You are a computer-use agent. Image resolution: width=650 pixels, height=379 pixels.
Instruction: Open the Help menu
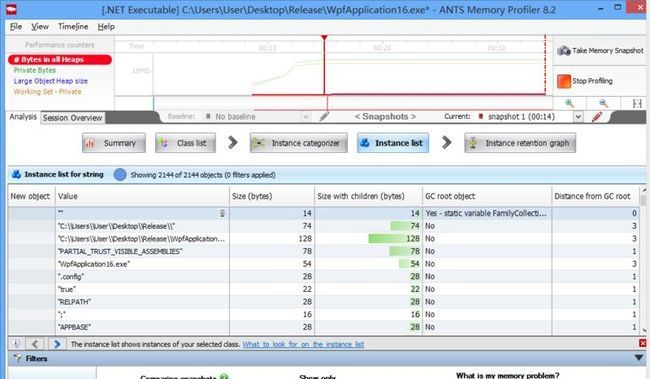(x=106, y=27)
